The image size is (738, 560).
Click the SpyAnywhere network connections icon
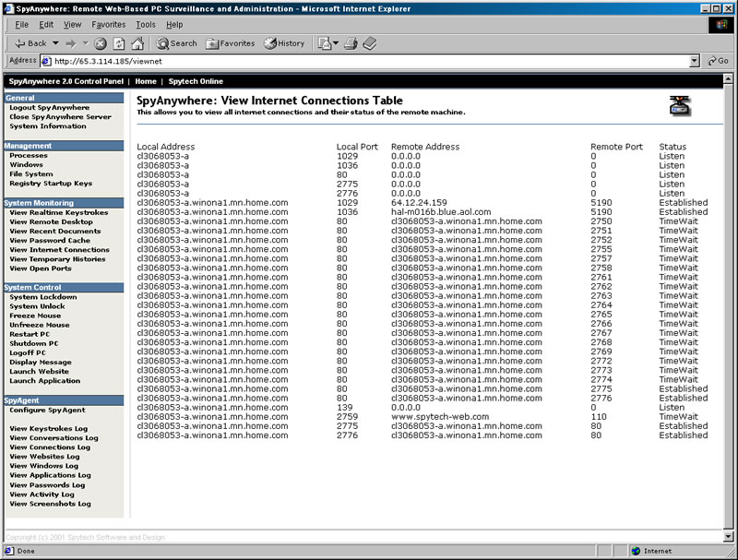point(680,105)
